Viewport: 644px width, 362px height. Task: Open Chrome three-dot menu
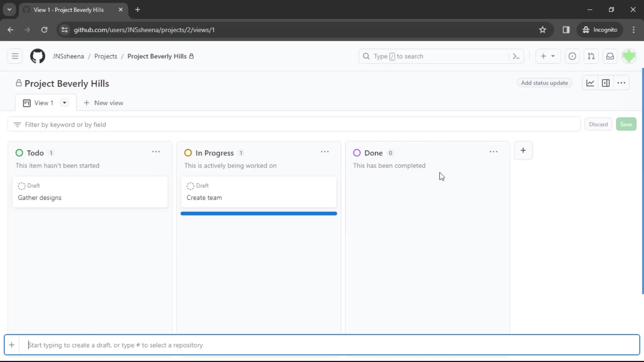click(x=634, y=30)
